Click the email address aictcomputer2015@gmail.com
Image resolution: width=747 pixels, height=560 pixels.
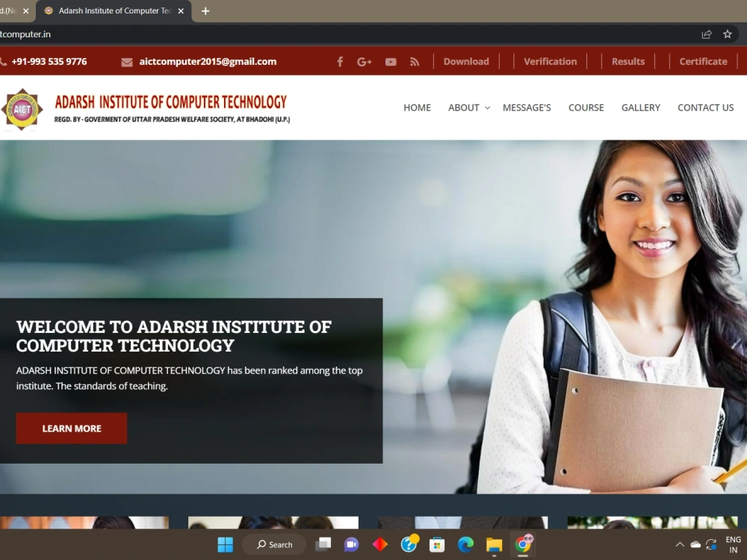[x=208, y=61]
